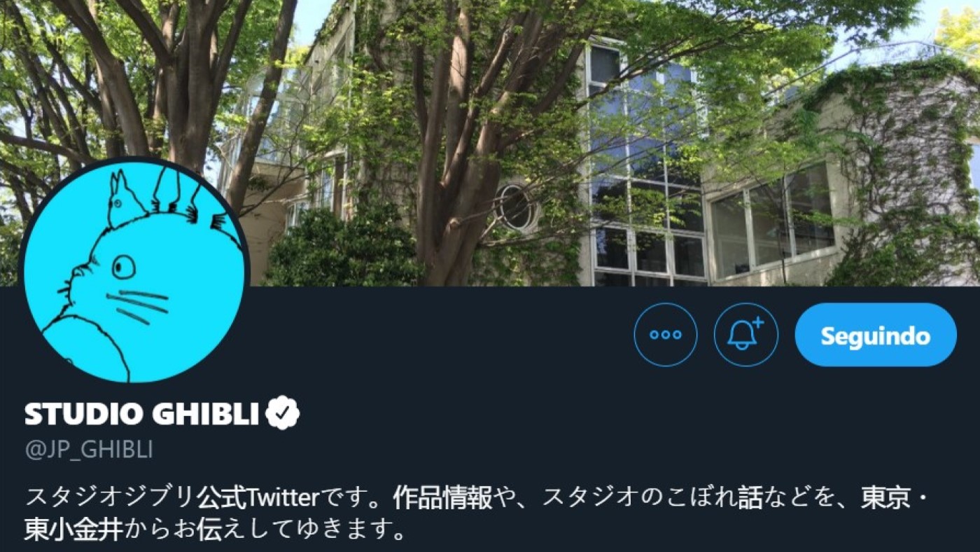Screen dimensions: 980x552
Task: Click スタジオジブリ at the bio start
Action: pyautogui.click(x=110, y=497)
